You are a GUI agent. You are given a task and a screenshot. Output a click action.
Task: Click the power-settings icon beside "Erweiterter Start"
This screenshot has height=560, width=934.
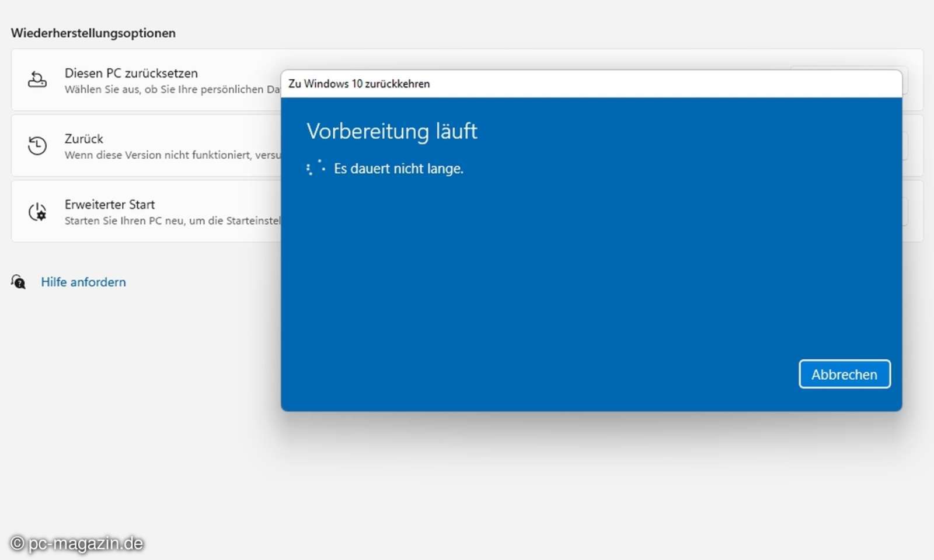(x=37, y=212)
